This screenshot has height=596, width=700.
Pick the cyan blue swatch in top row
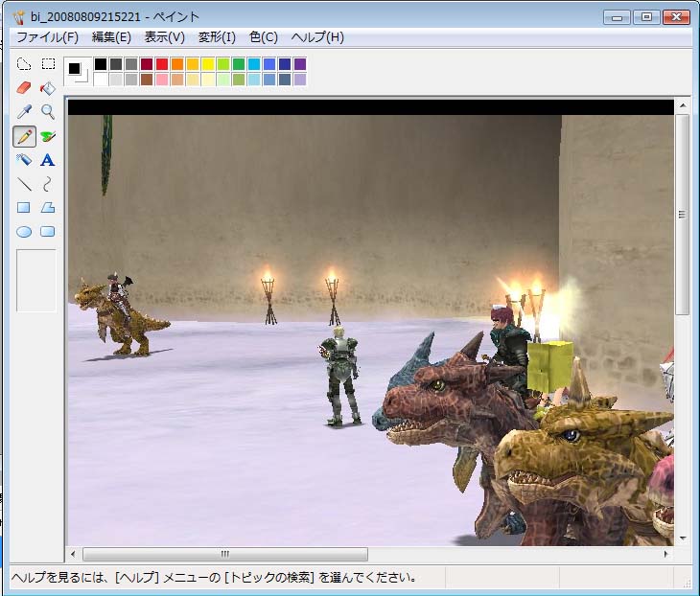coord(254,64)
